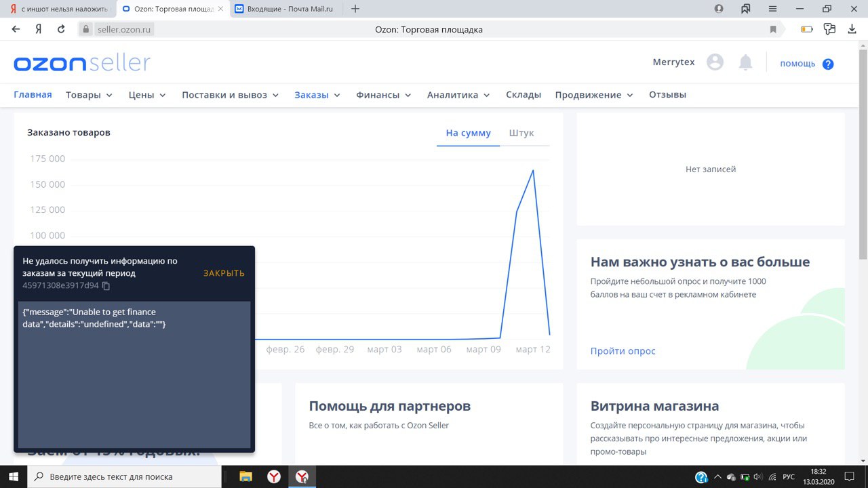Open the battery status tray icon
This screenshot has height=488, width=868.
point(745,476)
